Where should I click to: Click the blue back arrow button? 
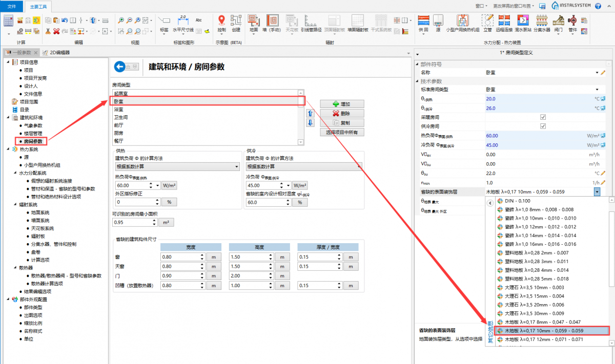(x=120, y=67)
